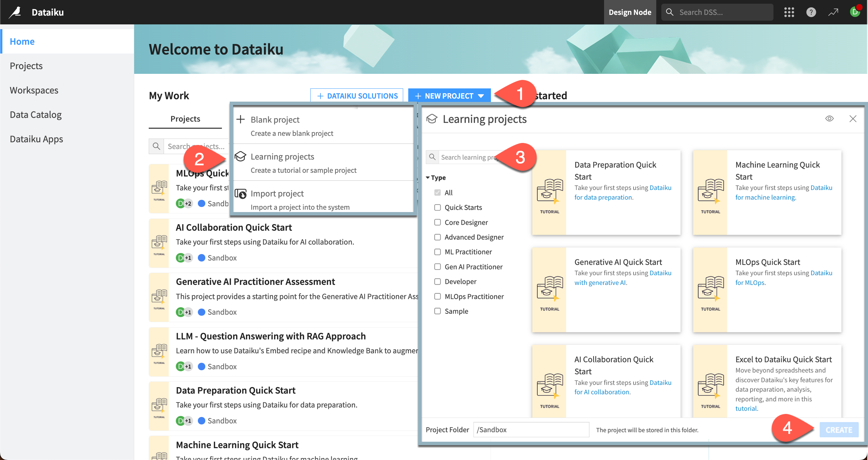Switch to the Projects tab under My Work

(185, 119)
